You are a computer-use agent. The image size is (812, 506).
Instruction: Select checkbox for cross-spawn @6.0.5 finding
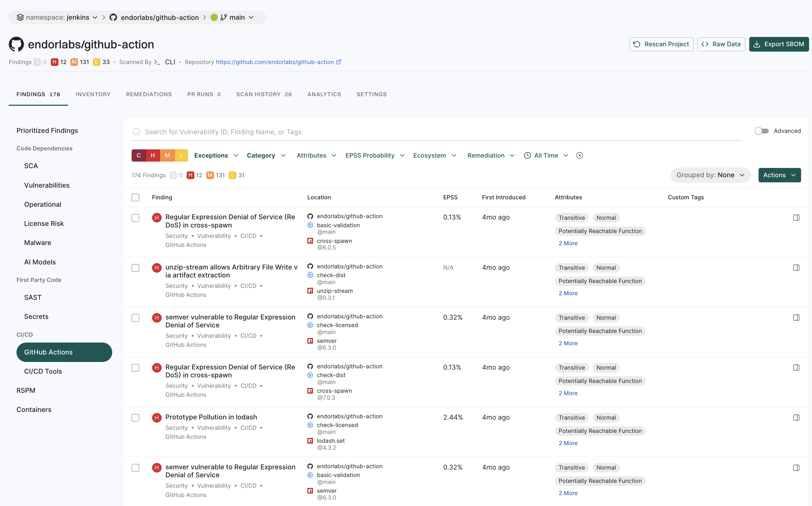point(135,218)
